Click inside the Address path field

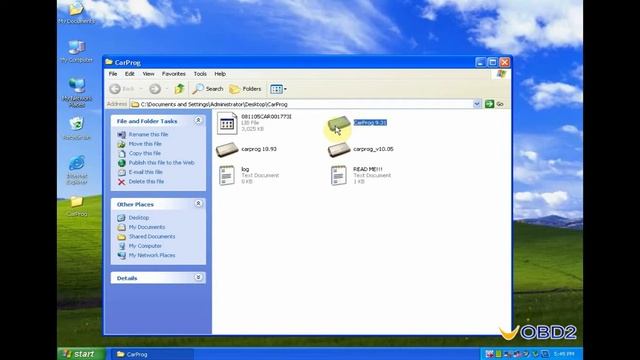coord(302,104)
